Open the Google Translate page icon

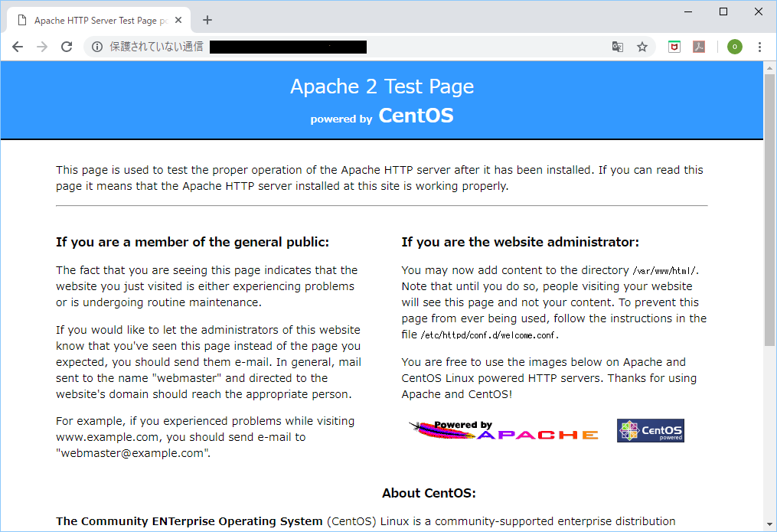[618, 47]
